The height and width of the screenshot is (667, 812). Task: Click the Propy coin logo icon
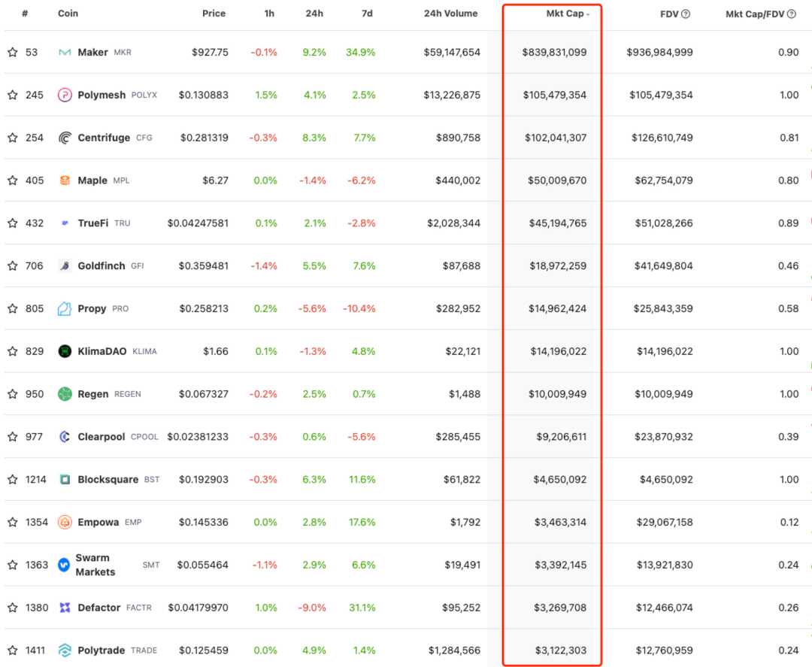click(x=65, y=308)
